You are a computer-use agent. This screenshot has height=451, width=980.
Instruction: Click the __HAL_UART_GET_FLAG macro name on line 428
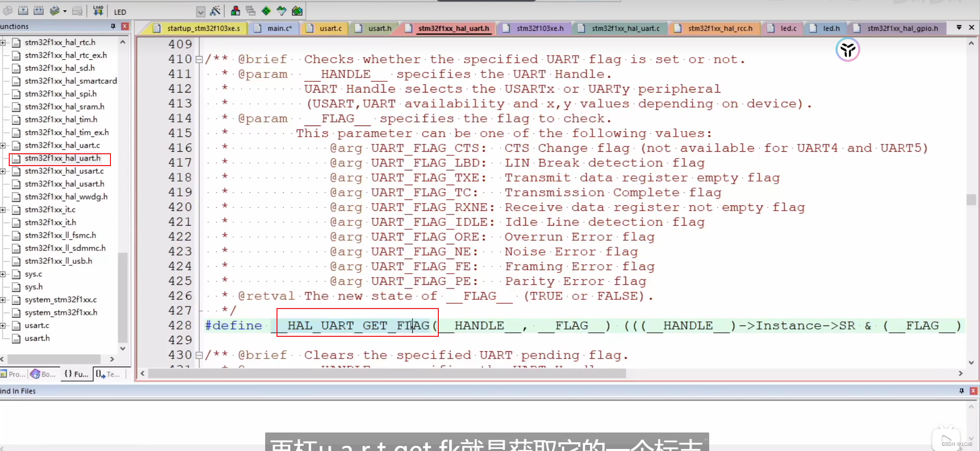pos(350,326)
